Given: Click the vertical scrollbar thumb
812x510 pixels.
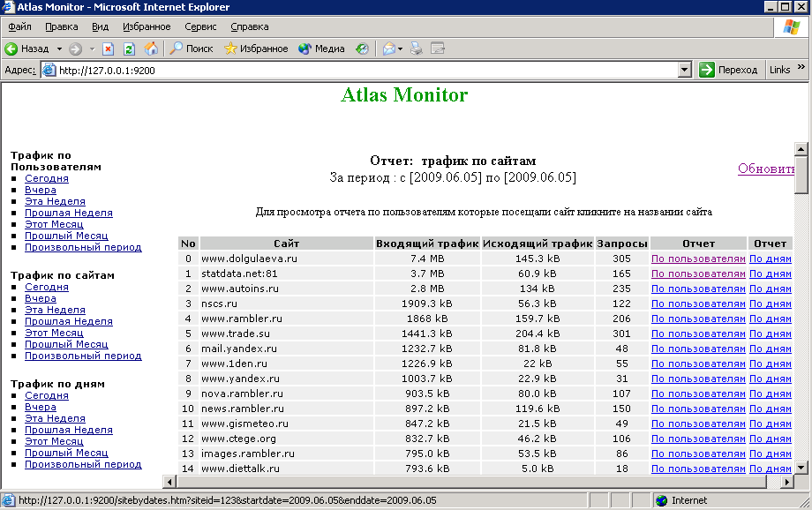Looking at the screenshot, I should tap(801, 175).
